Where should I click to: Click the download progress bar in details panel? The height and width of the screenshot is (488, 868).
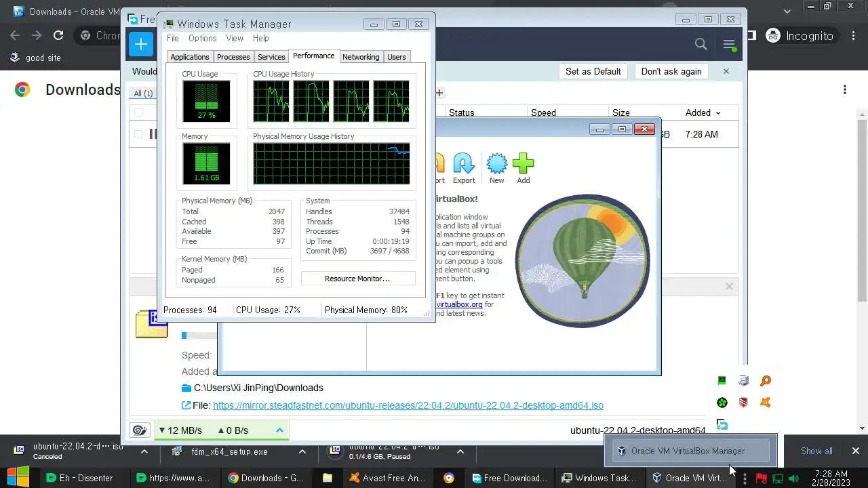pos(199,335)
